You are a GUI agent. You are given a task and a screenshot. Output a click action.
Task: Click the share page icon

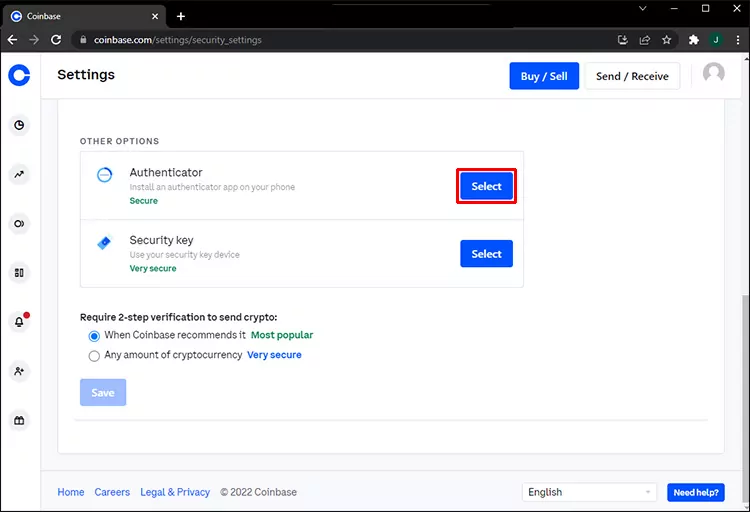tap(644, 40)
